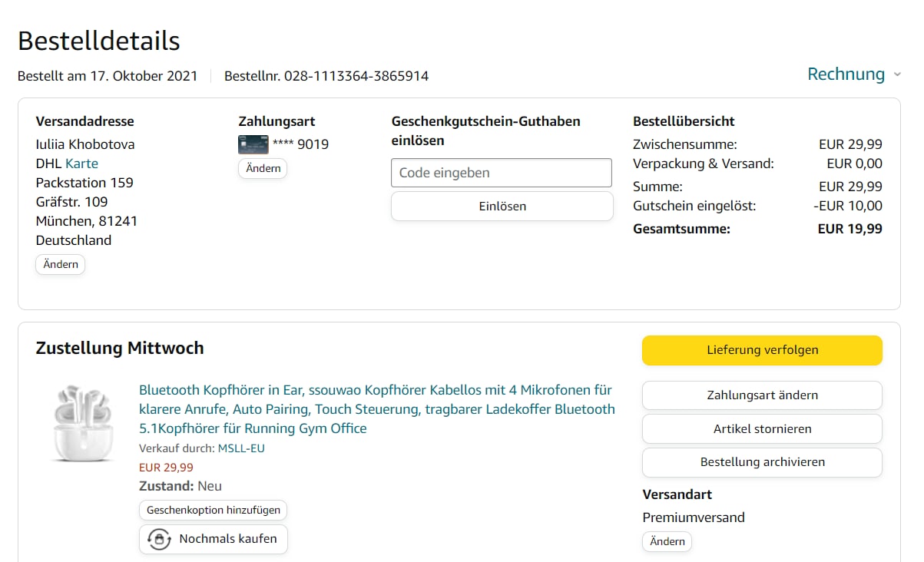Click the chevron arrow beside Rechnung
This screenshot has height=562, width=924.
(896, 75)
